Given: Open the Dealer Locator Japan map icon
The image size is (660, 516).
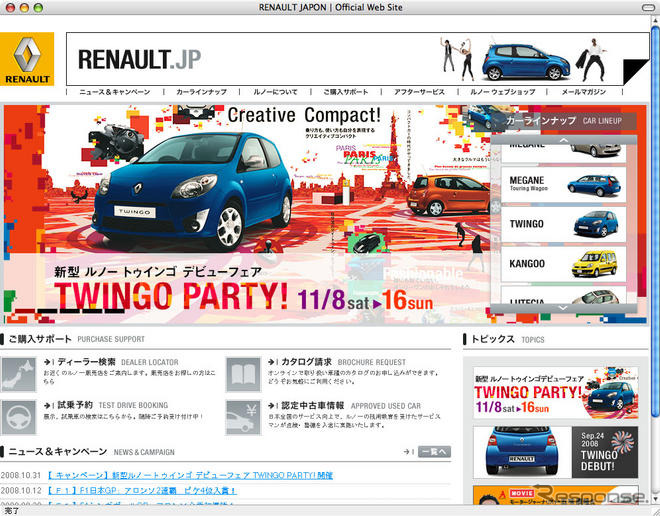Looking at the screenshot, I should [x=18, y=375].
